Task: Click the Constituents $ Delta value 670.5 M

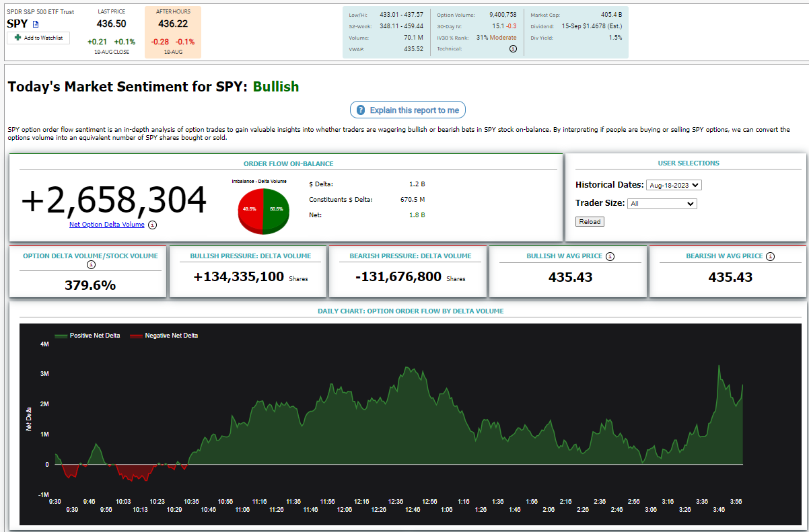Action: point(413,199)
